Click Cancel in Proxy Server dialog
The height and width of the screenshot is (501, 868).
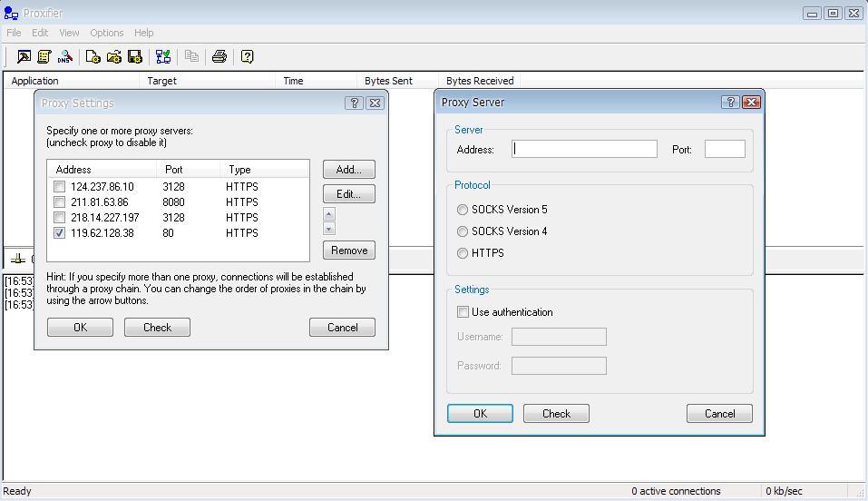click(x=719, y=414)
